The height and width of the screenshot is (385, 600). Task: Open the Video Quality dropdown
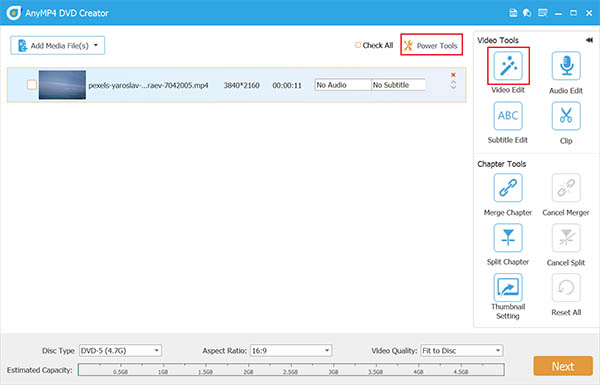461,351
